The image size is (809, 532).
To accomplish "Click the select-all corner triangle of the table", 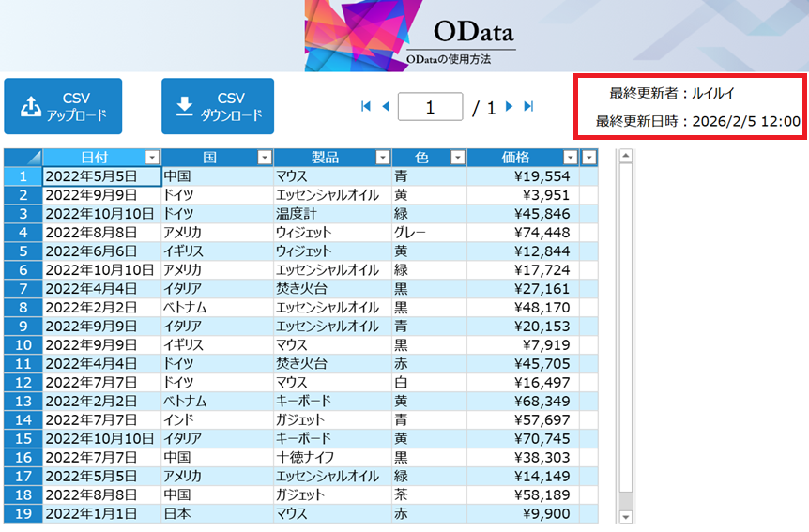I will (23, 158).
